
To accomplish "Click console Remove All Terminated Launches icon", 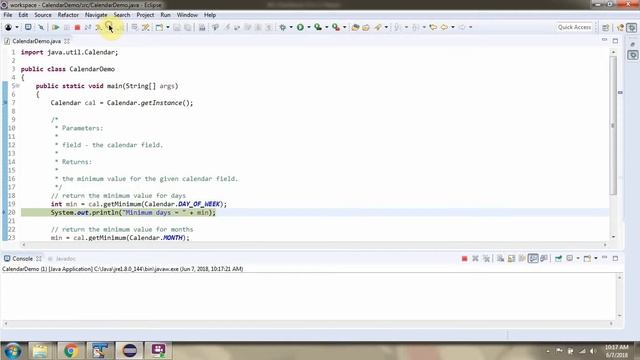I will click(486, 258).
